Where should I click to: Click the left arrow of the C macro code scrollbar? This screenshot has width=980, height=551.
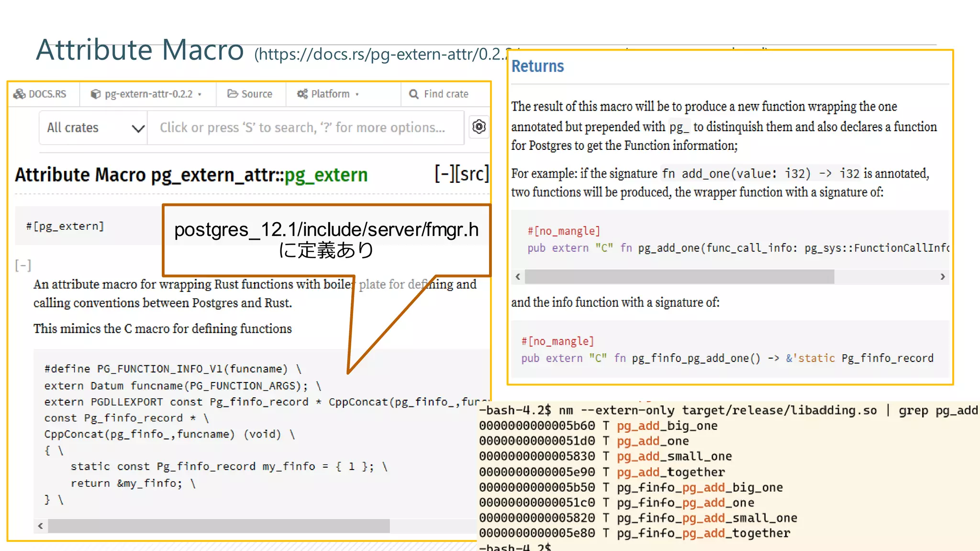[40, 526]
